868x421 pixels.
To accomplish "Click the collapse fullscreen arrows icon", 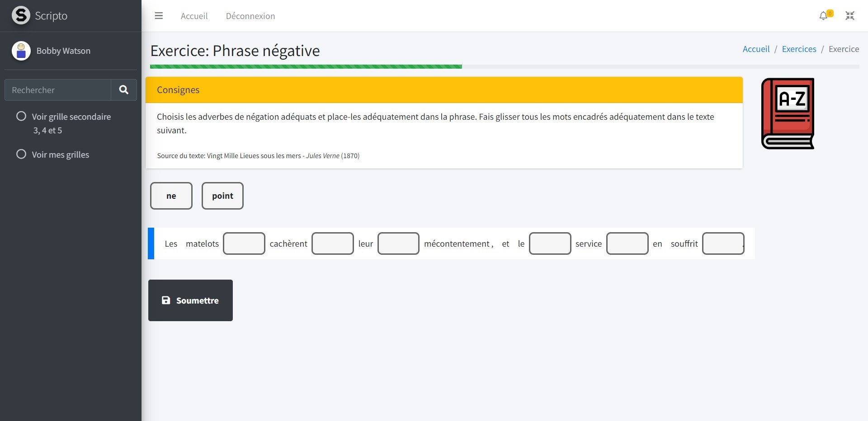I will pos(850,16).
